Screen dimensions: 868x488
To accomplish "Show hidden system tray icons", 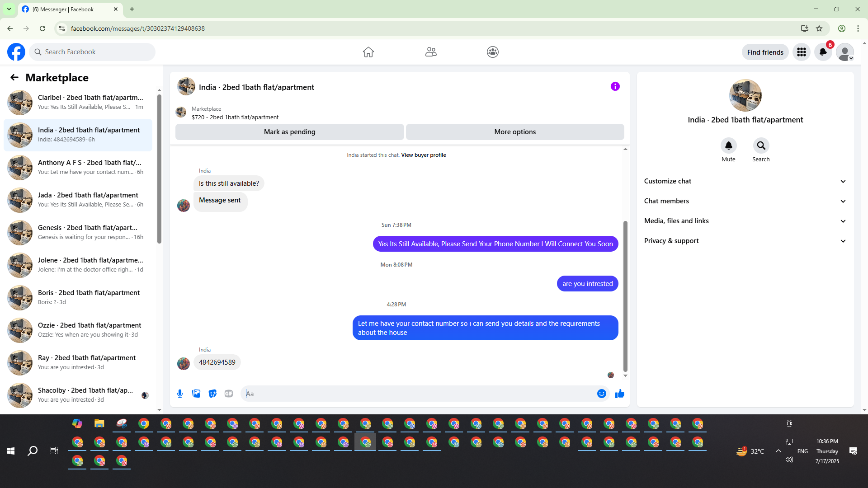I will pyautogui.click(x=778, y=451).
